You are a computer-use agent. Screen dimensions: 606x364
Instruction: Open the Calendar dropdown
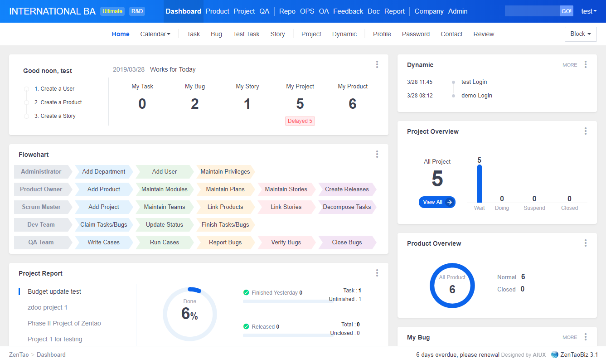pos(155,34)
